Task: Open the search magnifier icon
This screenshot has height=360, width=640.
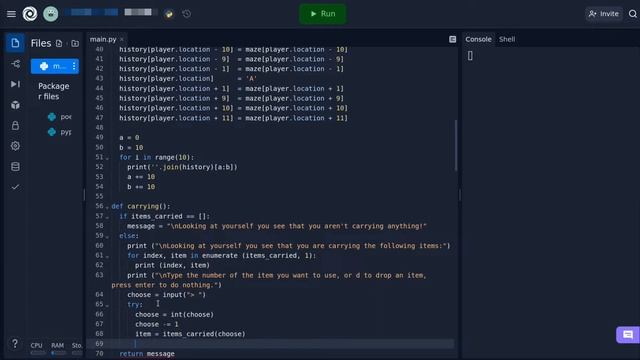Action: pyautogui.click(x=633, y=14)
